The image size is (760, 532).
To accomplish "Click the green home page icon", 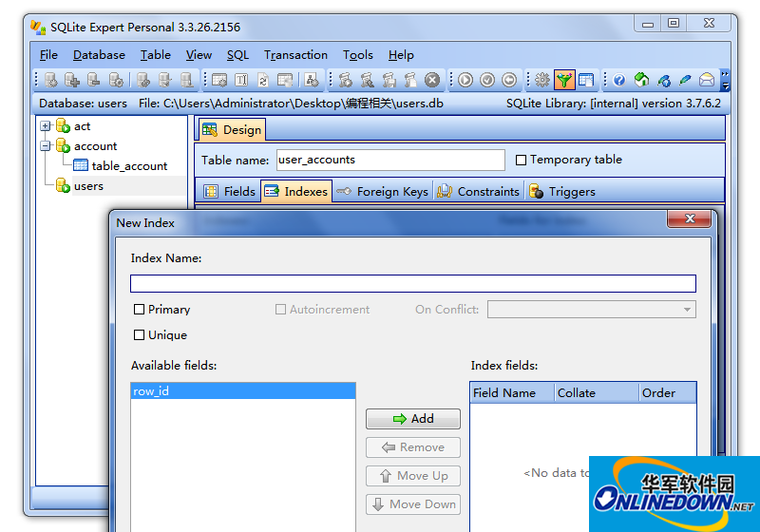I will click(641, 80).
